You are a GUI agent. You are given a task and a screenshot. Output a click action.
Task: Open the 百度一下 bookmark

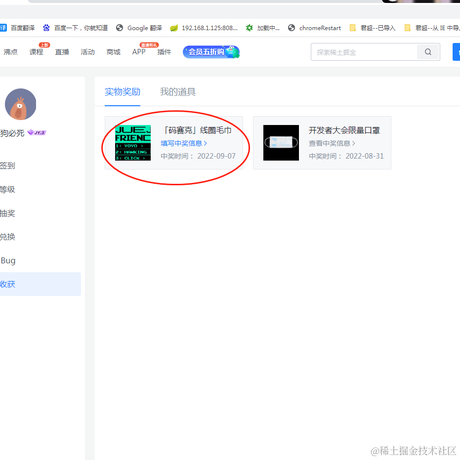pos(75,28)
